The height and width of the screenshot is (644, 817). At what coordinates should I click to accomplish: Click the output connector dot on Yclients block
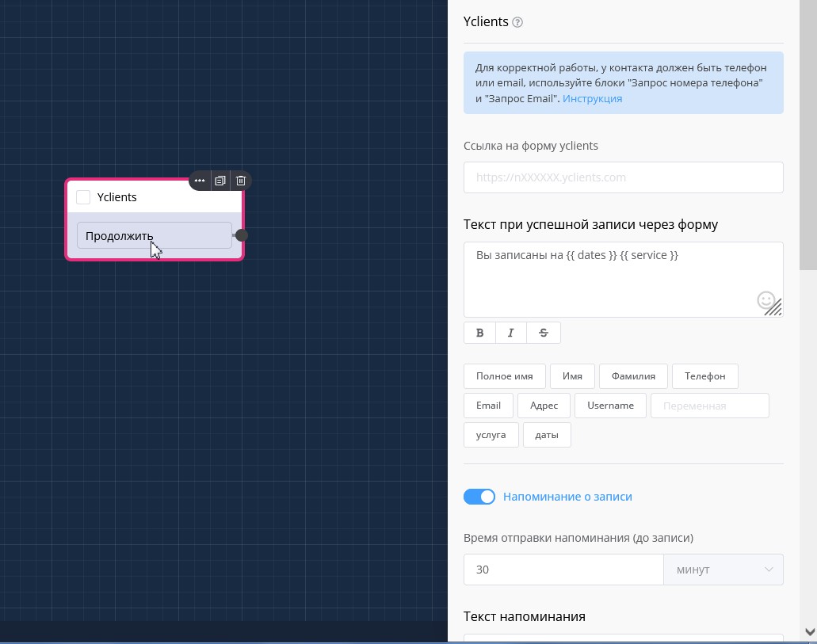(242, 235)
